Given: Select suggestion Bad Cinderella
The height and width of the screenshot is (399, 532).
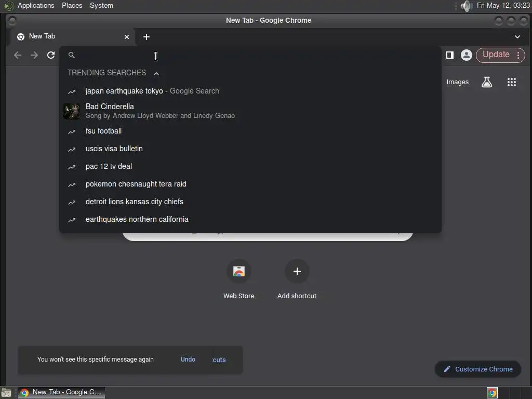Looking at the screenshot, I should point(250,111).
